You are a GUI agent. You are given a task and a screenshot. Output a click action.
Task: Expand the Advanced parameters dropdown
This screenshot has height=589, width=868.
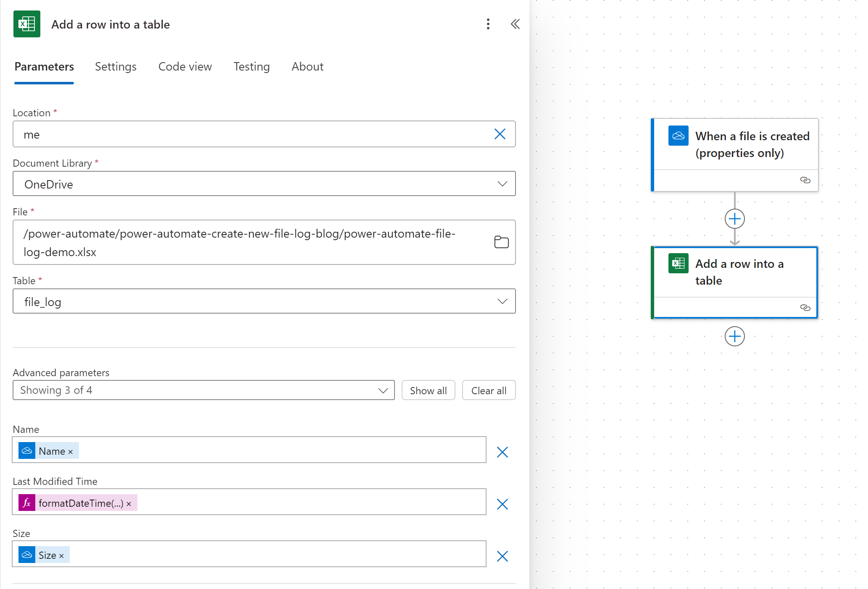[x=383, y=390]
